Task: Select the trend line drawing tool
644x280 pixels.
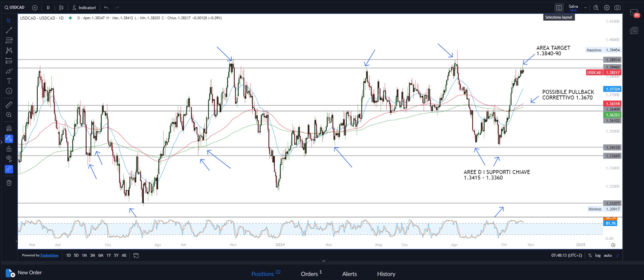Action: point(9,30)
